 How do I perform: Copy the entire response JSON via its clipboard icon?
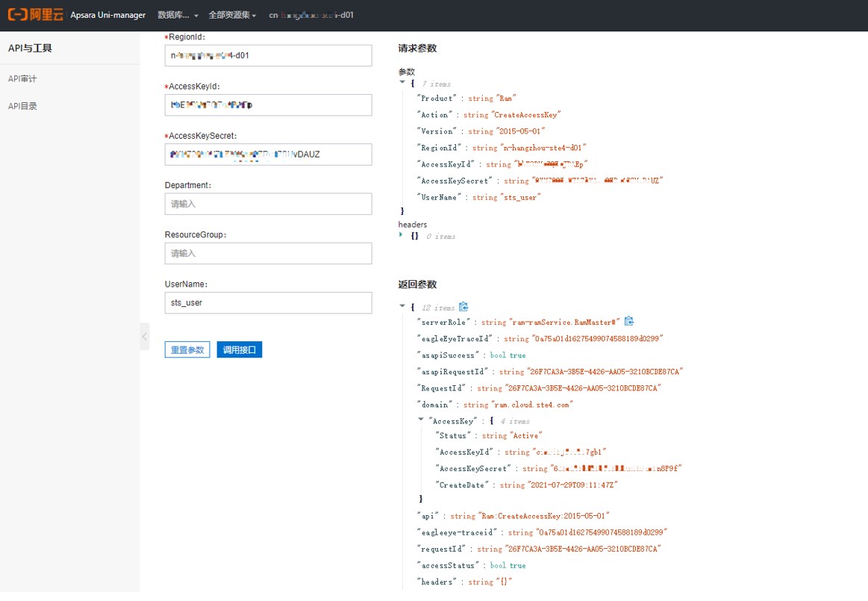coord(464,307)
